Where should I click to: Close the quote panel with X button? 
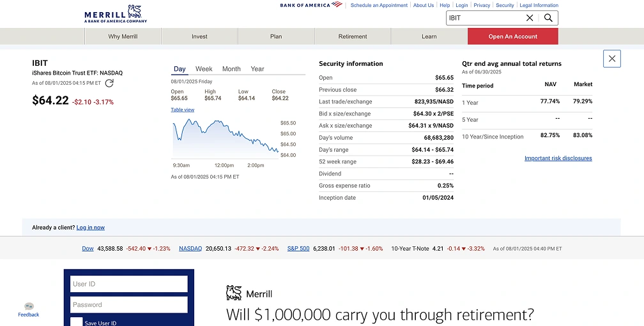tap(612, 59)
